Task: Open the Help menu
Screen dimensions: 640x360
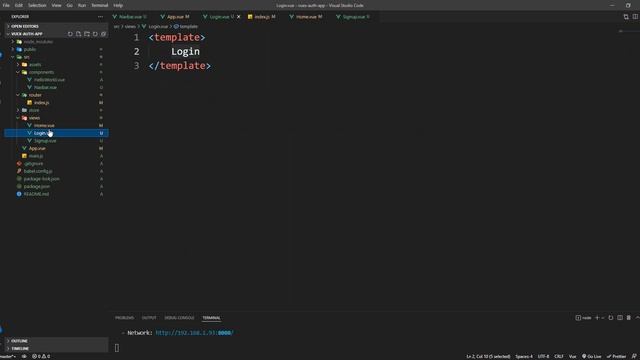Action: [x=118, y=5]
